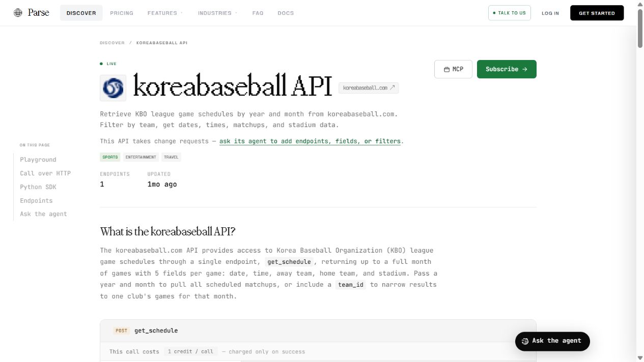Click the LIVE status indicator
This screenshot has width=644, height=362.
pos(108,64)
